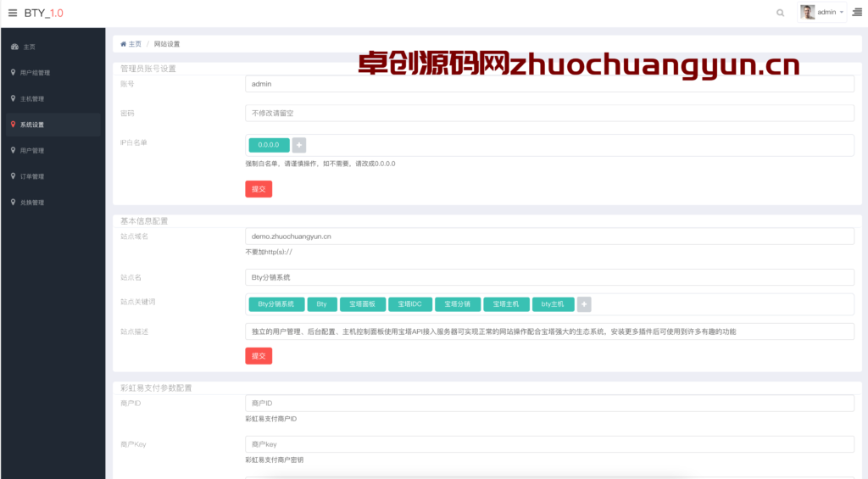Click the pin icon beside 用户组管理
Viewport: 868px width, 479px height.
click(x=14, y=73)
